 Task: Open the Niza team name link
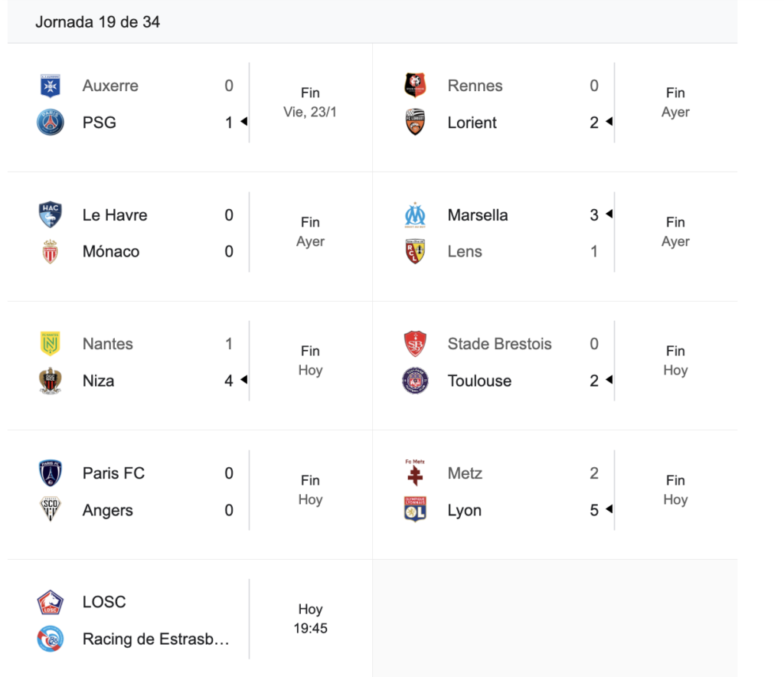click(x=98, y=381)
